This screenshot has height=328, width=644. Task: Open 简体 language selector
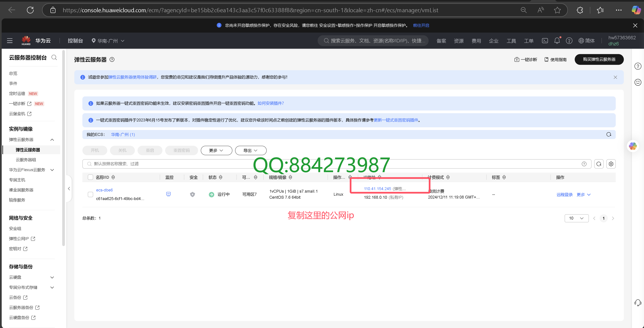point(586,41)
